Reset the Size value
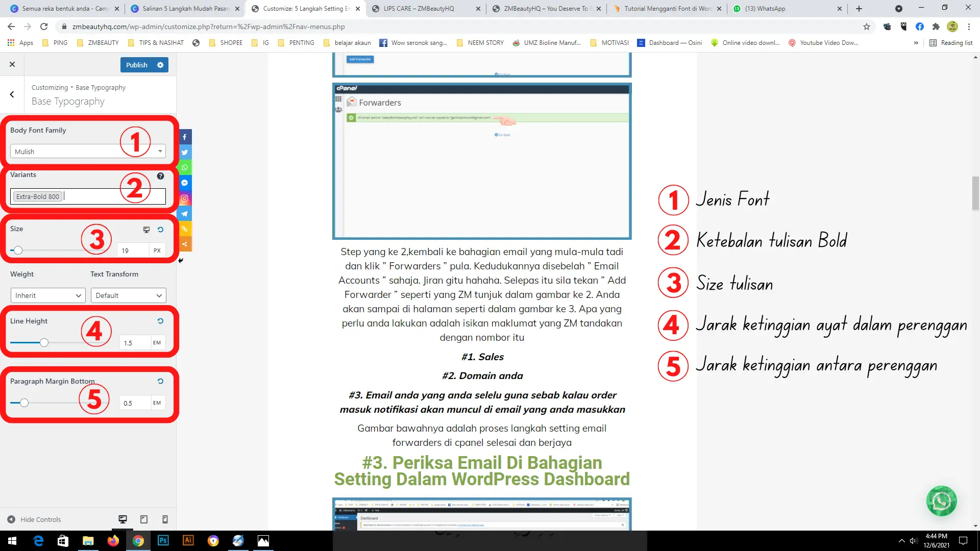 pos(160,230)
